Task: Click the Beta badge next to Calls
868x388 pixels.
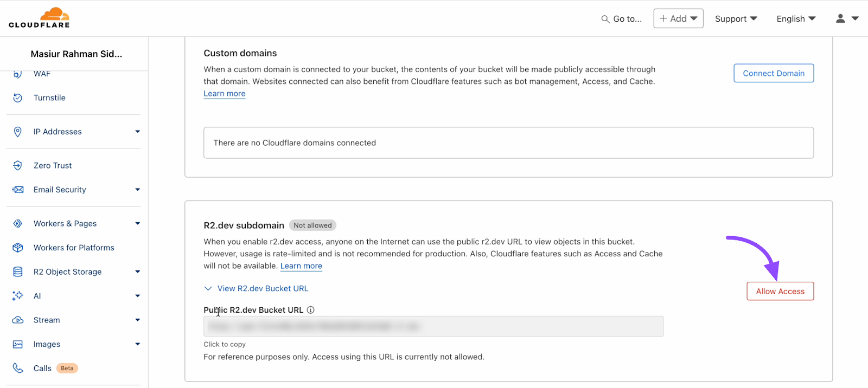Action: coord(67,368)
